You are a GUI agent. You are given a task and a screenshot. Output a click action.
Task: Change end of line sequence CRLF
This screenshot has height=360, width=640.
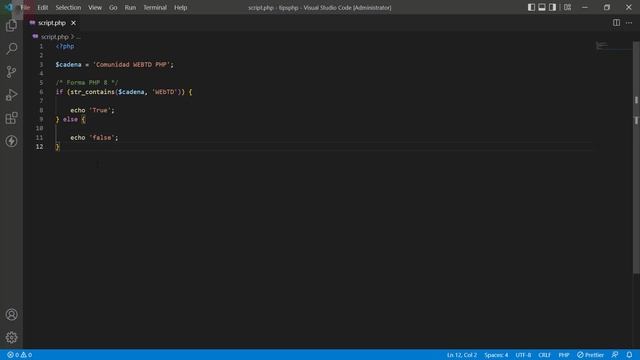[544, 355]
